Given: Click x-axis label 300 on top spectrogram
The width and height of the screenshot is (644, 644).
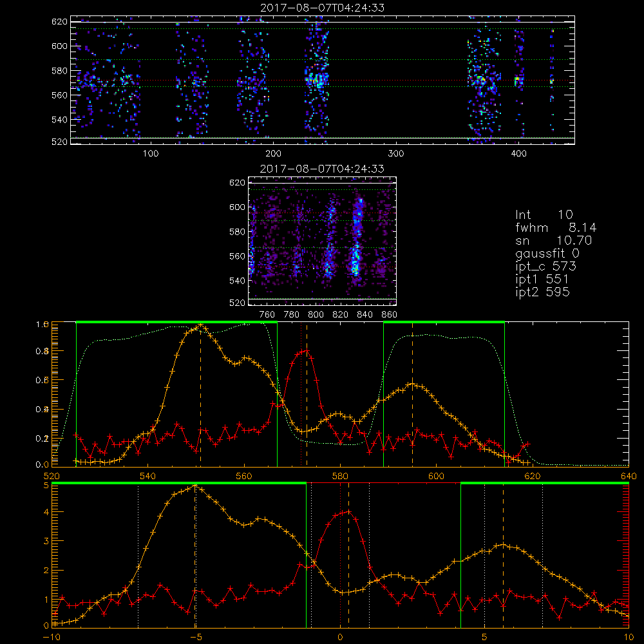Looking at the screenshot, I should (x=396, y=154).
